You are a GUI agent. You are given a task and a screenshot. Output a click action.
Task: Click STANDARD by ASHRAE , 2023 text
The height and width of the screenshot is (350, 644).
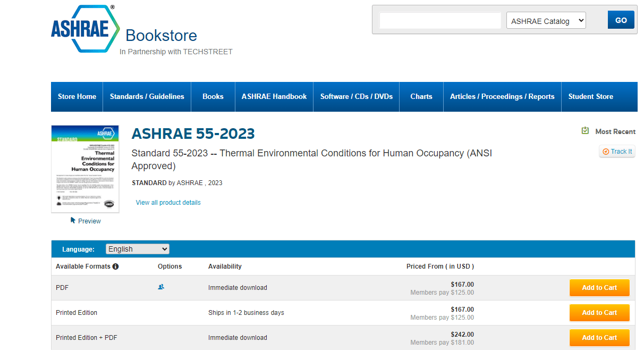tap(177, 183)
